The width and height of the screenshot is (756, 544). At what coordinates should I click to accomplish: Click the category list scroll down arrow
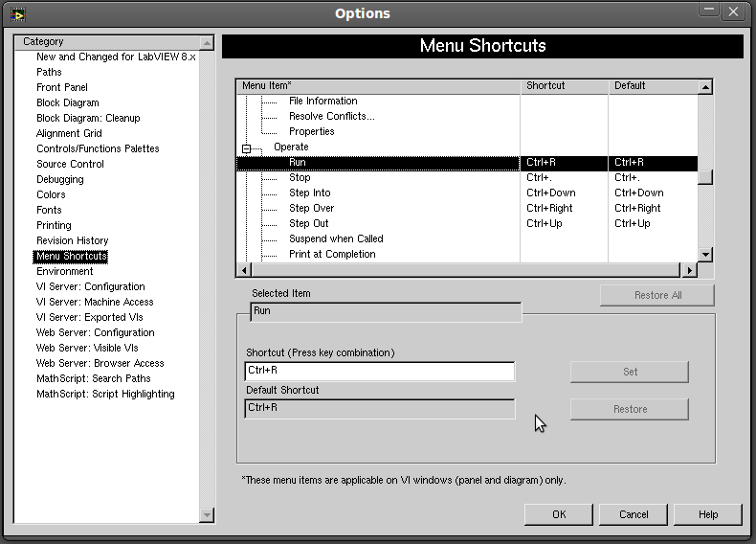207,515
